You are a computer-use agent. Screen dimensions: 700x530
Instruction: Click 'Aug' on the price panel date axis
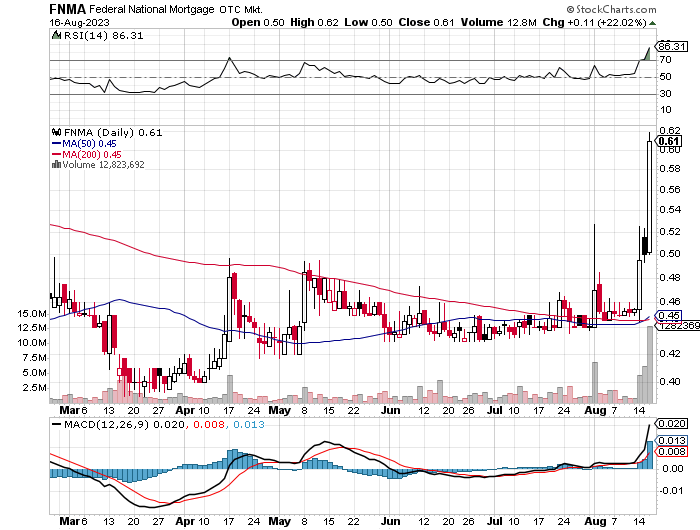(x=596, y=410)
